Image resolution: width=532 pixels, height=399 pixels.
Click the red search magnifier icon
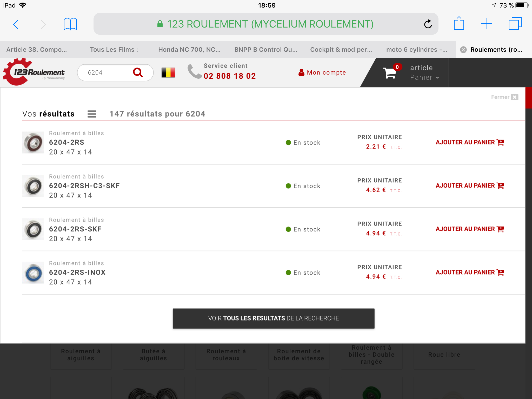[138, 72]
